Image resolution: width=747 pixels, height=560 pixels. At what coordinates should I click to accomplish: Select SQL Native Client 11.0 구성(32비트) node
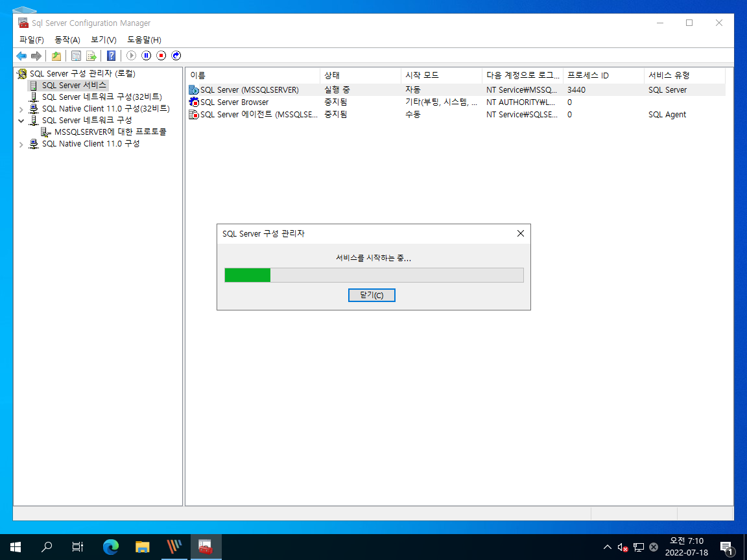point(106,109)
